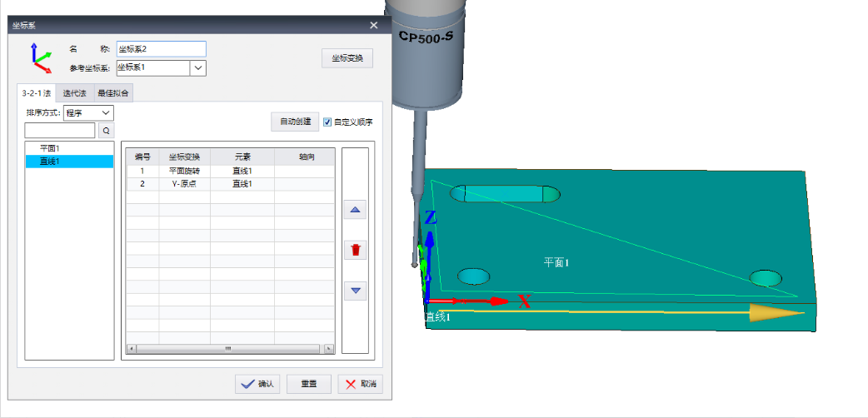Click the table's horizontal scrollbar
Viewport: 868px width, 418px height.
coord(230,349)
